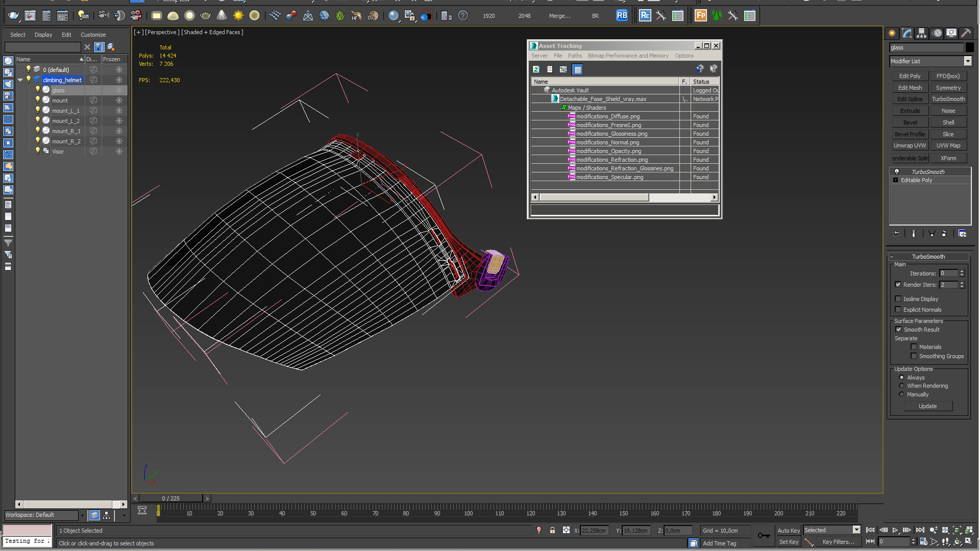Click the orange Fp toolbar icon
This screenshot has width=980, height=551.
[701, 16]
